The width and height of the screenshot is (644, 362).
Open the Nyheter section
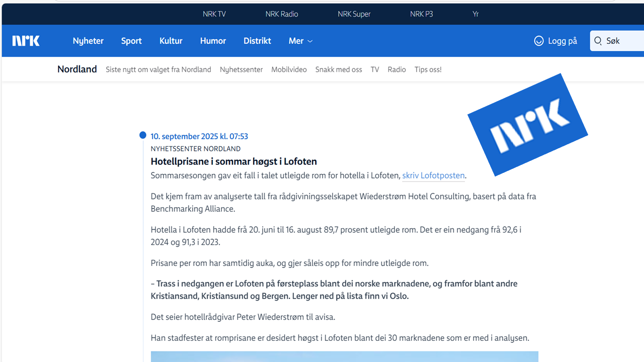point(88,41)
